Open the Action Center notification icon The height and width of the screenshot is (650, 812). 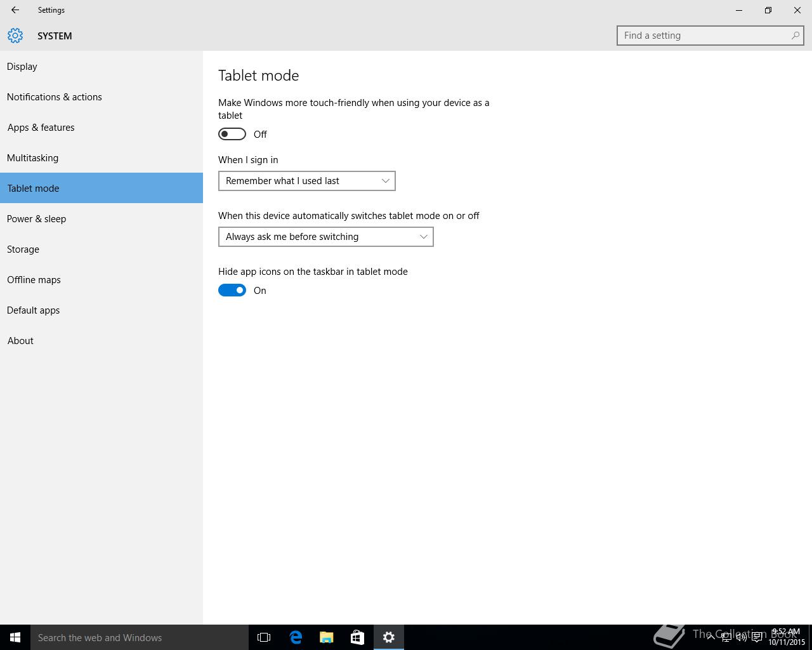[x=757, y=638]
